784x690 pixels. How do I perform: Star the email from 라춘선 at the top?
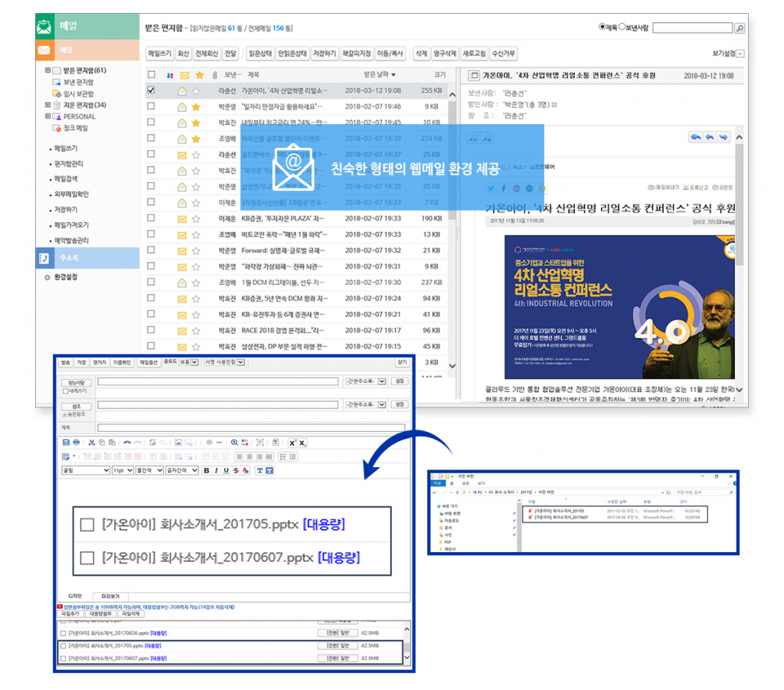pos(198,90)
